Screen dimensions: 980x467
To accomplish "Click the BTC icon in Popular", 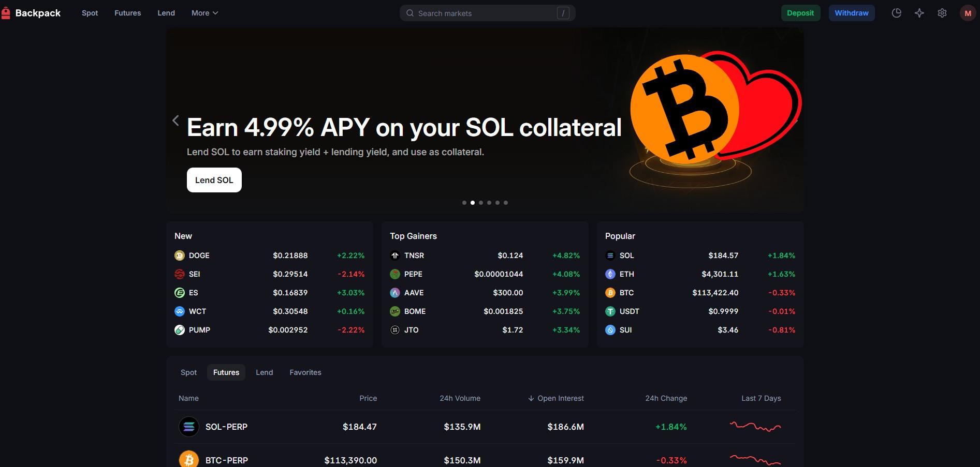I will [x=610, y=293].
